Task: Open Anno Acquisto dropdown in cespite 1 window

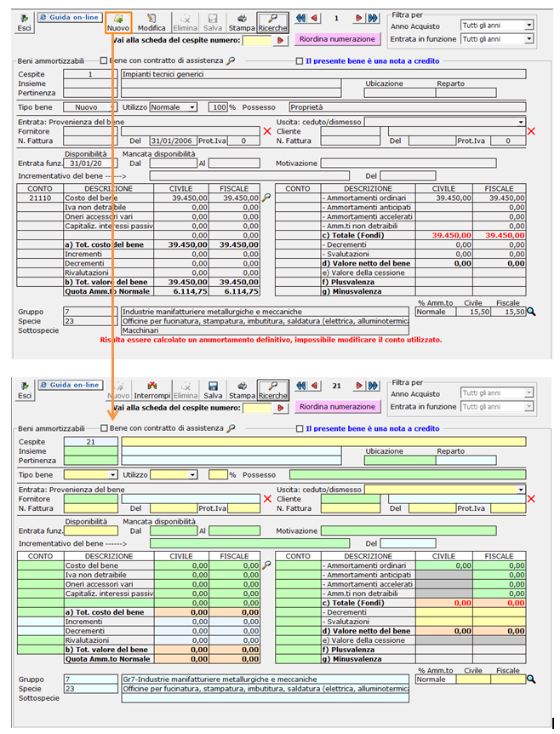Action: click(x=529, y=26)
